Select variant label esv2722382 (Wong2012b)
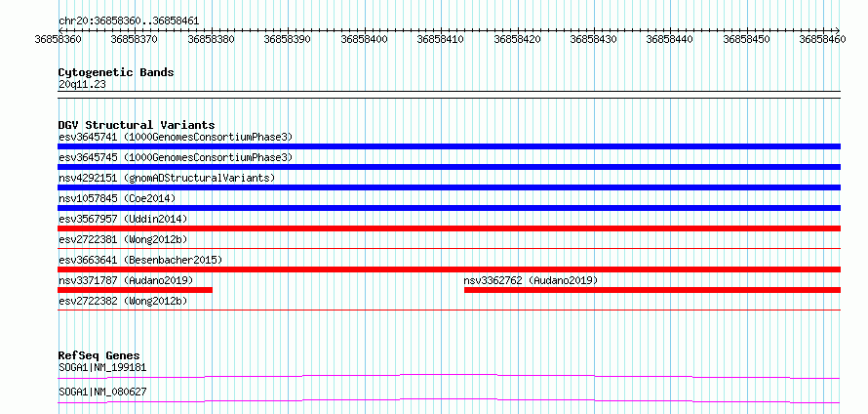This screenshot has width=868, height=414. [x=123, y=301]
